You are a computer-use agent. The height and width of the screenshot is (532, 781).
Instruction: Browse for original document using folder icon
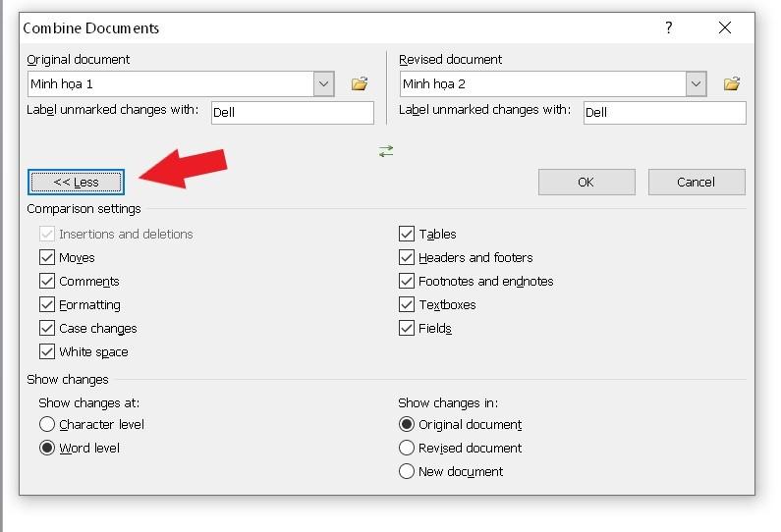pyautogui.click(x=360, y=84)
